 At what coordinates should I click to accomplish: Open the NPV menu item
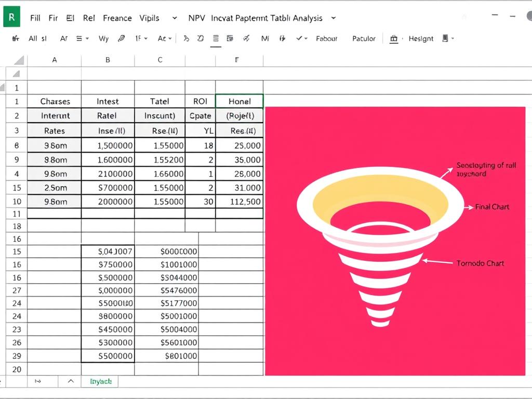tap(197, 18)
